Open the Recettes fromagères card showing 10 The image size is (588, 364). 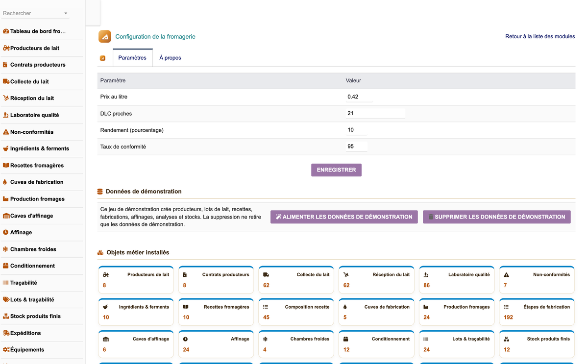coord(216,312)
